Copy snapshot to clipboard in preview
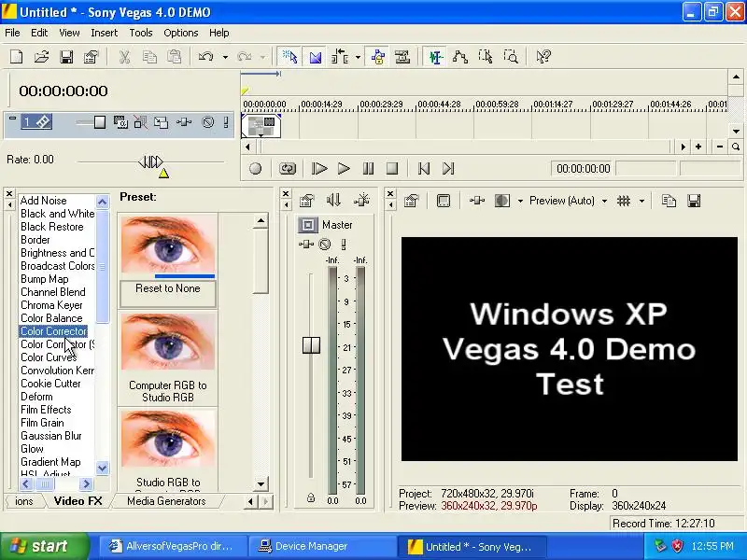747x560 pixels. (669, 201)
